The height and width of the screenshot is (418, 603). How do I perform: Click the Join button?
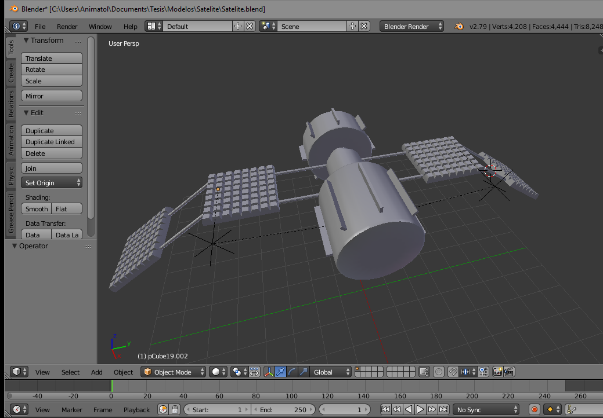pos(52,168)
